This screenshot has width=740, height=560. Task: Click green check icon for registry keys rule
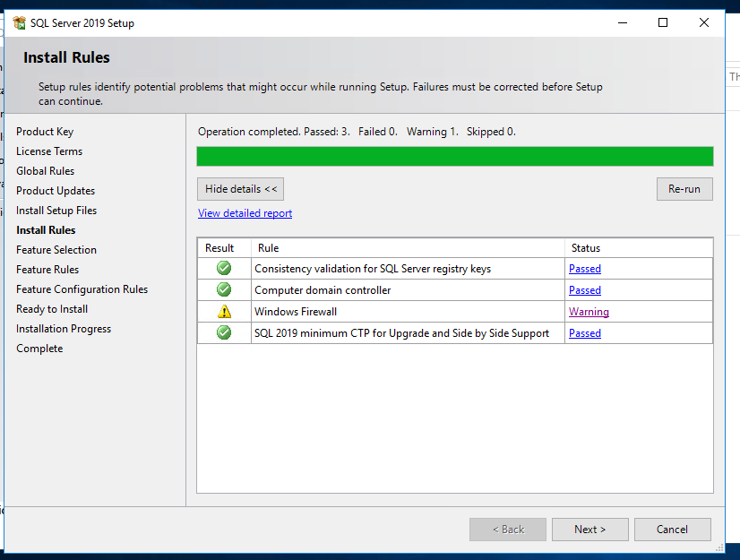[x=224, y=268]
